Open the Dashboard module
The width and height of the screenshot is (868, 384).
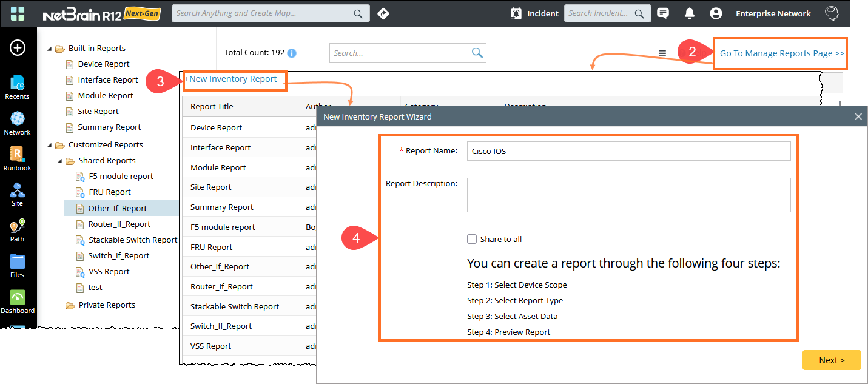(18, 301)
